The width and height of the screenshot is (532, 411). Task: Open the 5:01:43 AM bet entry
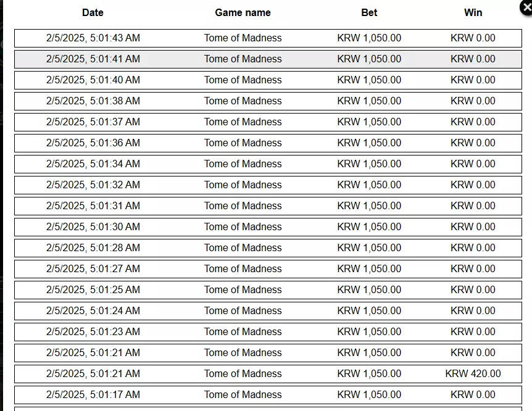click(x=268, y=38)
